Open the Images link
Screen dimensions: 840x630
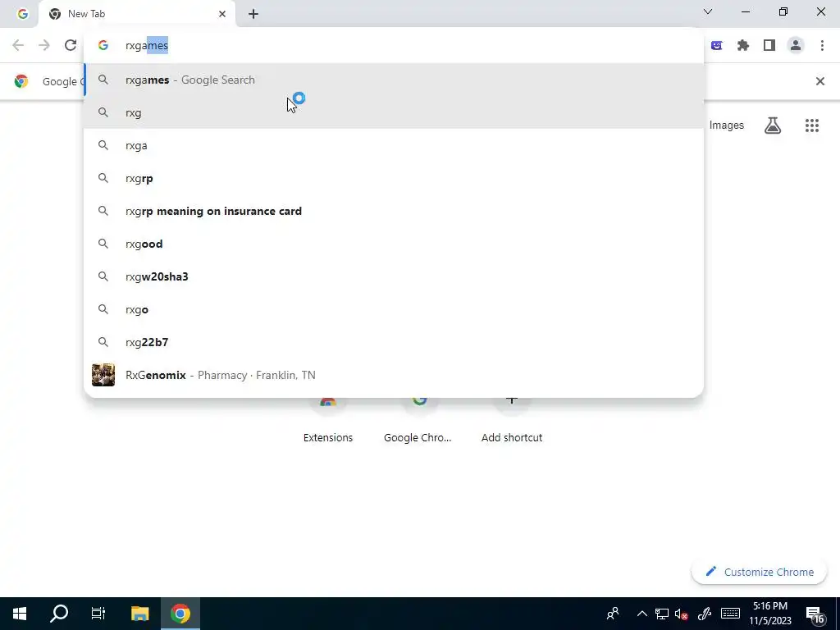tap(727, 126)
